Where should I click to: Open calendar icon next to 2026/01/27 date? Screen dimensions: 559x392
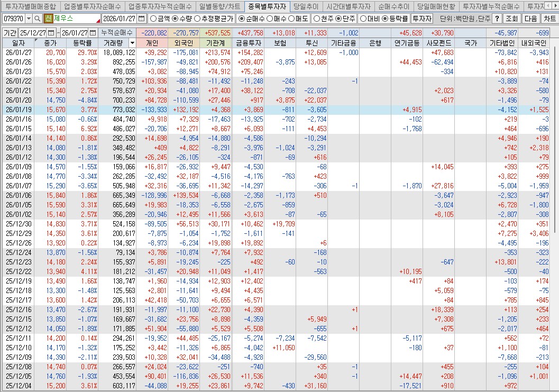[x=142, y=19]
